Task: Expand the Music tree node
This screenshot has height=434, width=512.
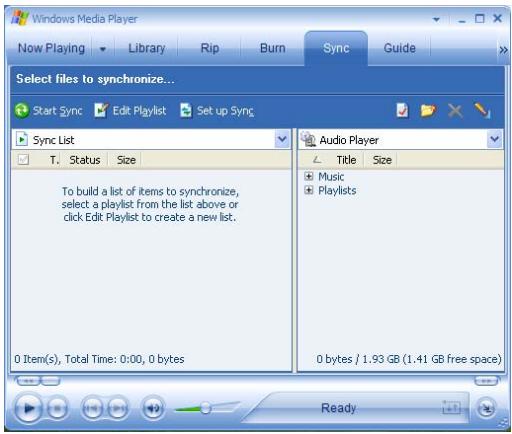Action: coord(309,176)
